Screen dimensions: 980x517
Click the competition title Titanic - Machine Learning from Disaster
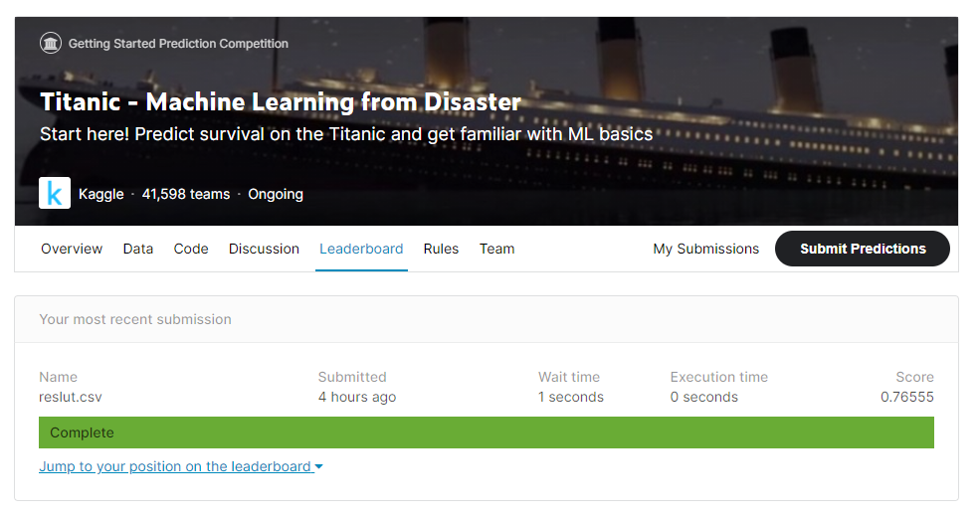pyautogui.click(x=280, y=101)
